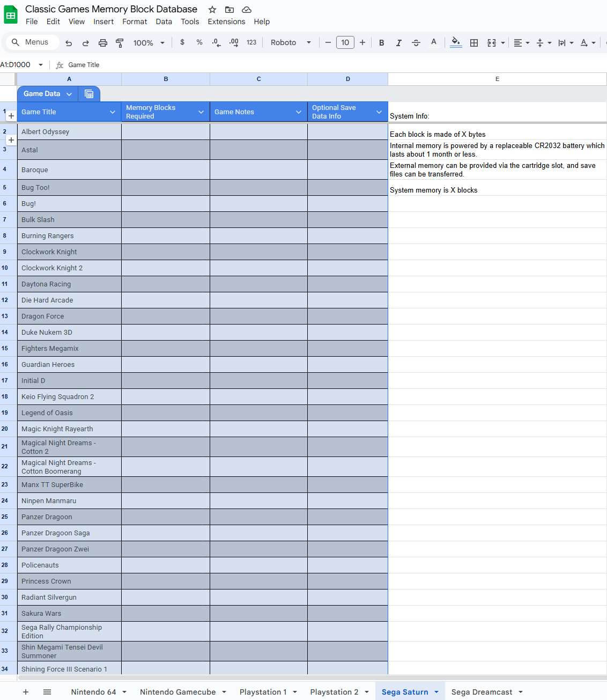
Task: Open the fill color picker
Action: tap(456, 42)
